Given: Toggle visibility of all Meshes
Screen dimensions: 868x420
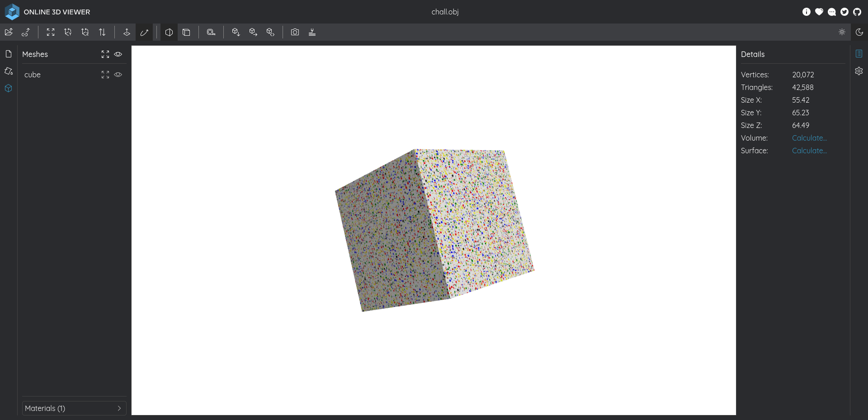Looking at the screenshot, I should pyautogui.click(x=118, y=54).
